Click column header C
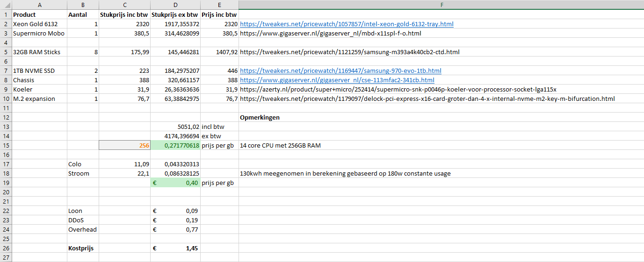 [x=125, y=5]
